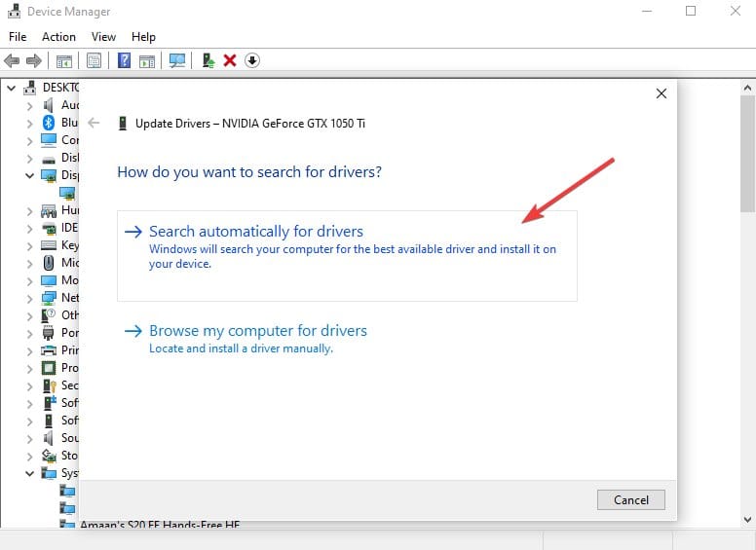Click the vertical scrollbar thumb

click(x=748, y=154)
